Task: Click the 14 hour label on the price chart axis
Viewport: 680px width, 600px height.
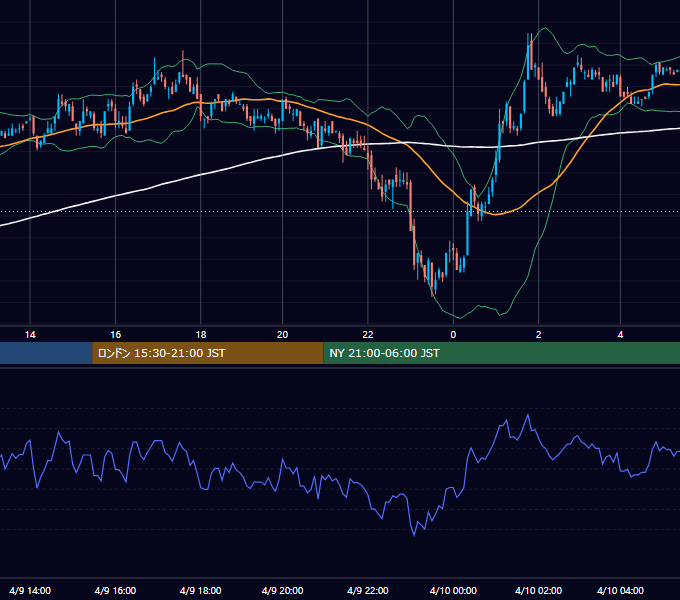Action: point(30,335)
